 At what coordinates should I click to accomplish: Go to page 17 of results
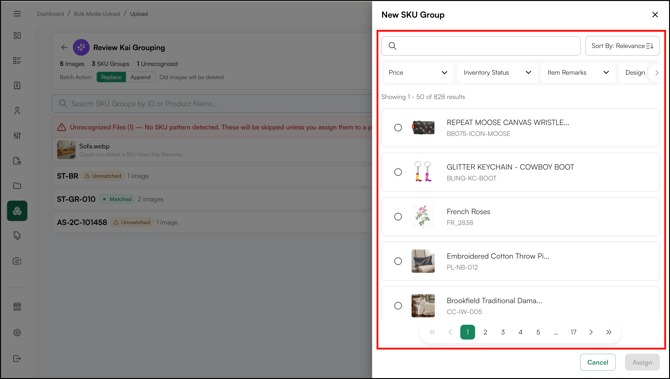(x=573, y=332)
